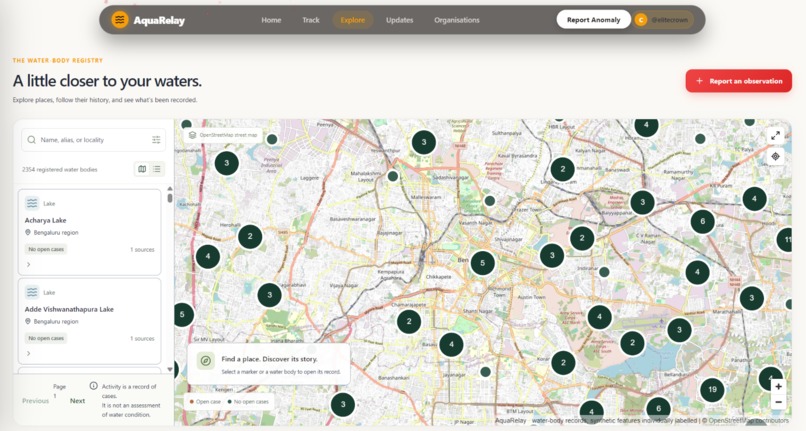Select the Acharya Lake title
Viewport: 806px width, 431px height.
click(x=46, y=220)
